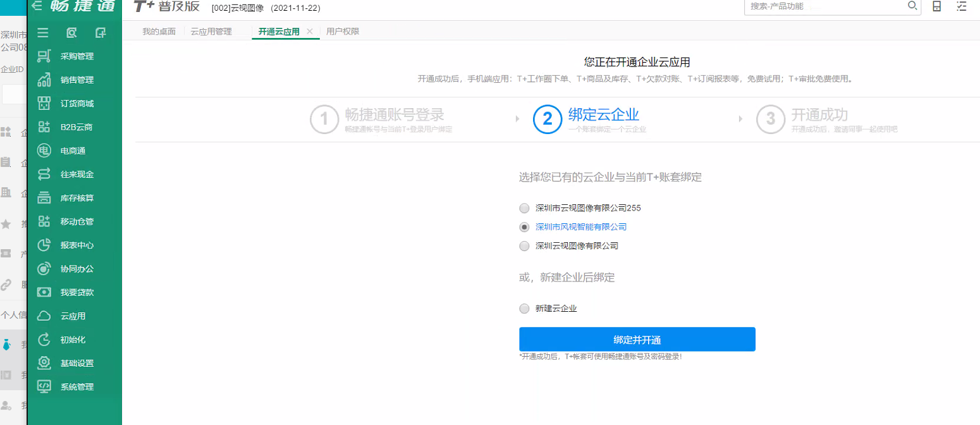Viewport: 980px width, 425px height.
Task: Select the 新建云企业 radio option
Action: tap(524, 309)
